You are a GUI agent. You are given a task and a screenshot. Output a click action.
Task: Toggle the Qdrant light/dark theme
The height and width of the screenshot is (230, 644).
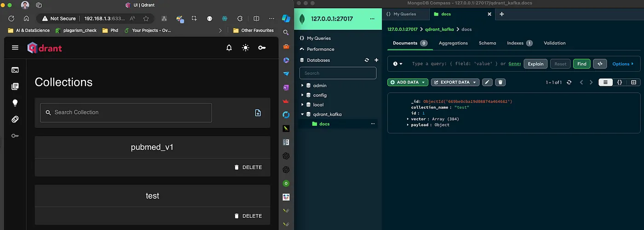[246, 48]
